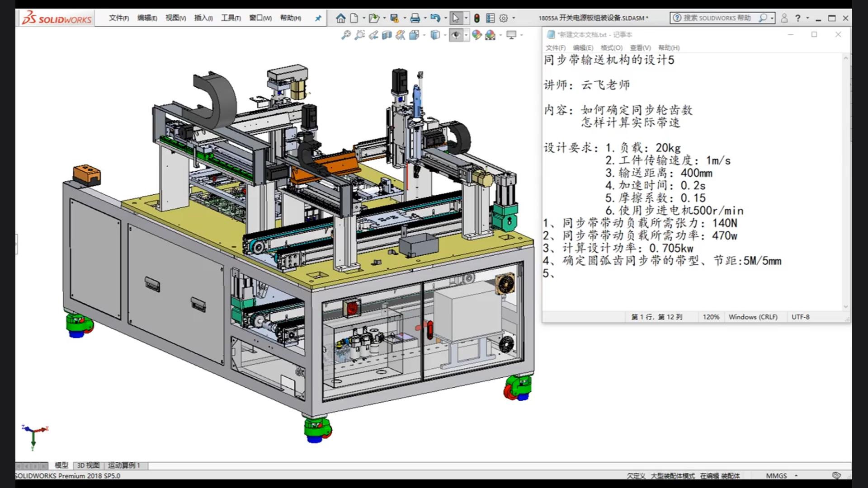The height and width of the screenshot is (488, 868).
Task: Activate the Select cursor tool
Action: pos(455,18)
